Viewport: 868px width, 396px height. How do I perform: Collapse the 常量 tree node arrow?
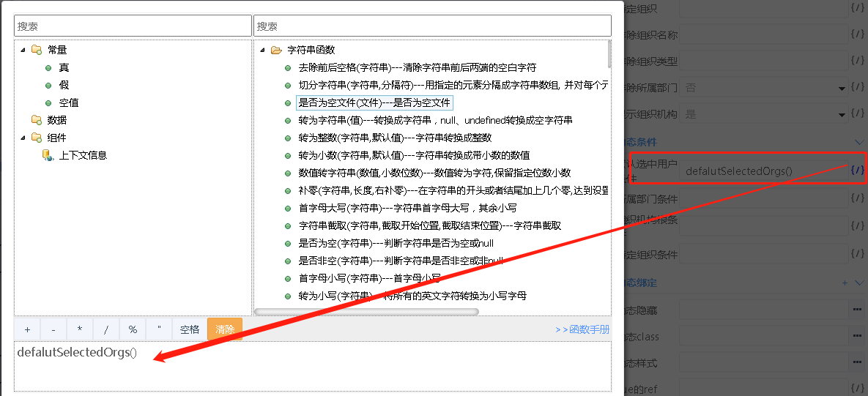[23, 50]
